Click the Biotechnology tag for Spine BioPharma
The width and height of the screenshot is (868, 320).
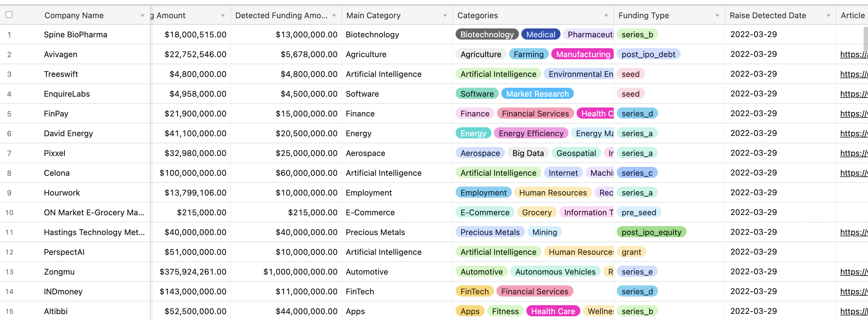[487, 34]
